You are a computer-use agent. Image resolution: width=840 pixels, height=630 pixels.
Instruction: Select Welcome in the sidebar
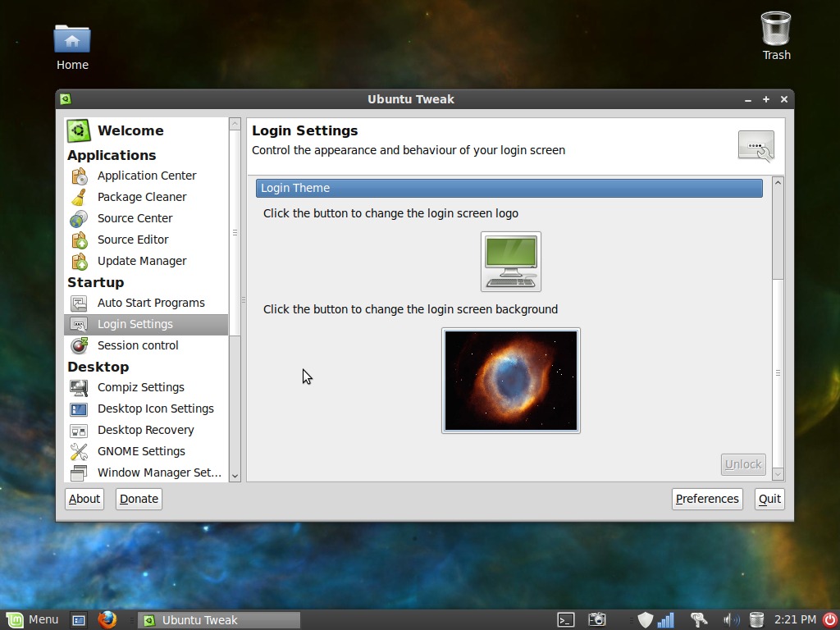146,130
